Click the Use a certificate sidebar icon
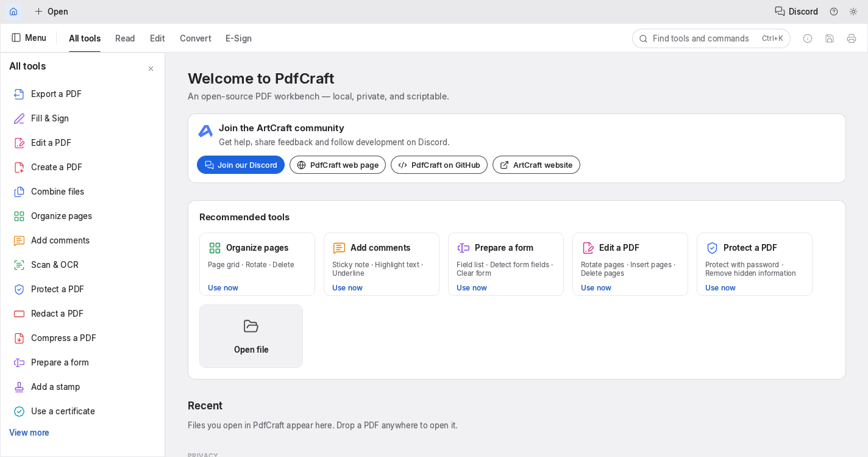868x457 pixels. (x=19, y=411)
